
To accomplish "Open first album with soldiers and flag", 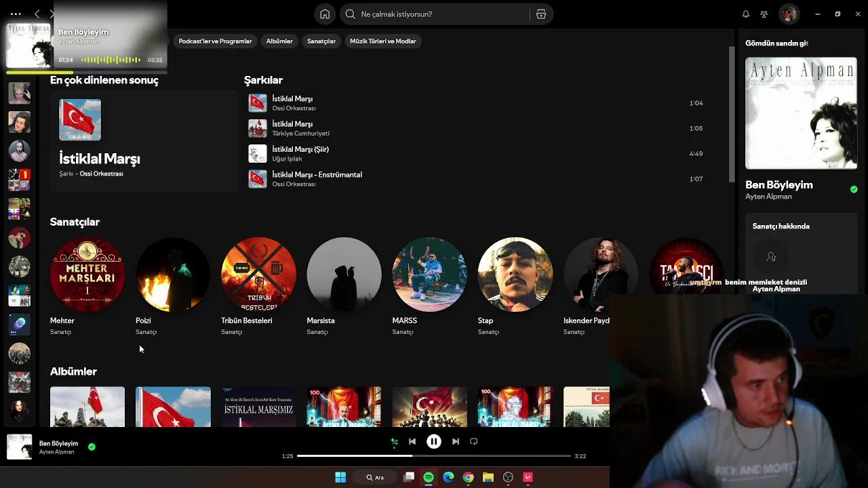I will tap(87, 407).
